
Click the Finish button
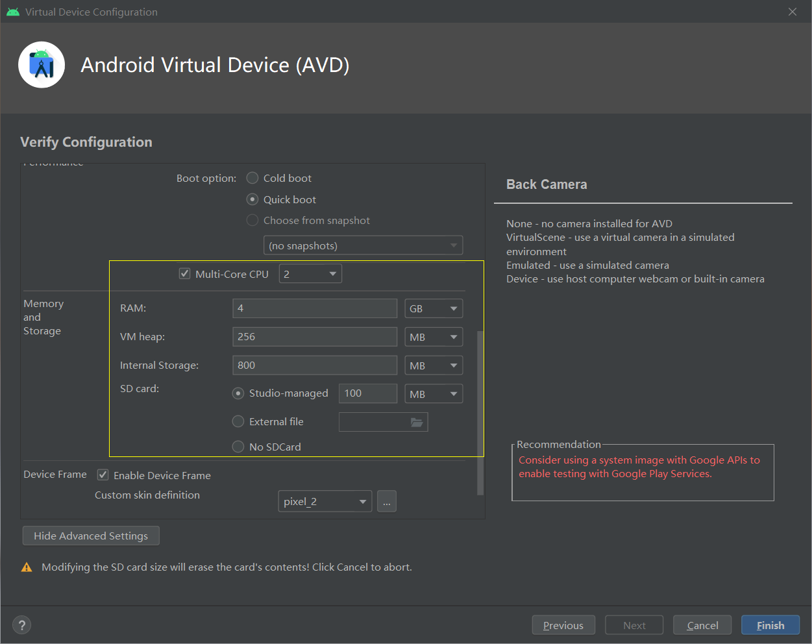(x=770, y=625)
